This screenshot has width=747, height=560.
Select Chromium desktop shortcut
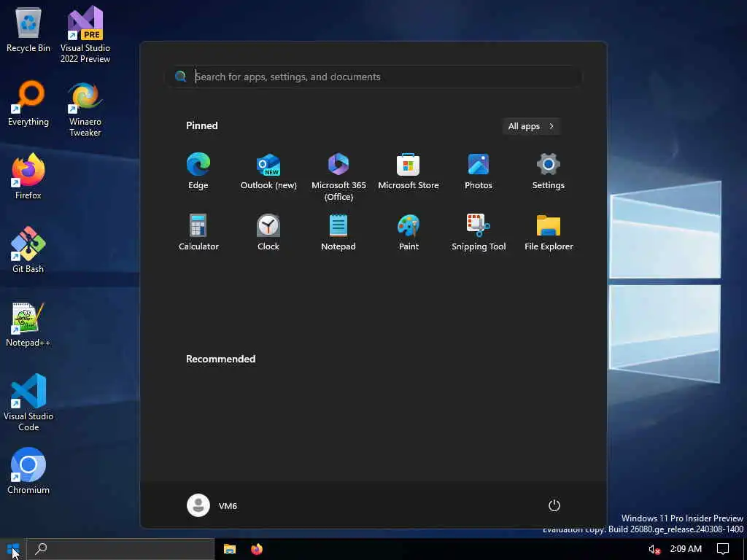(28, 471)
